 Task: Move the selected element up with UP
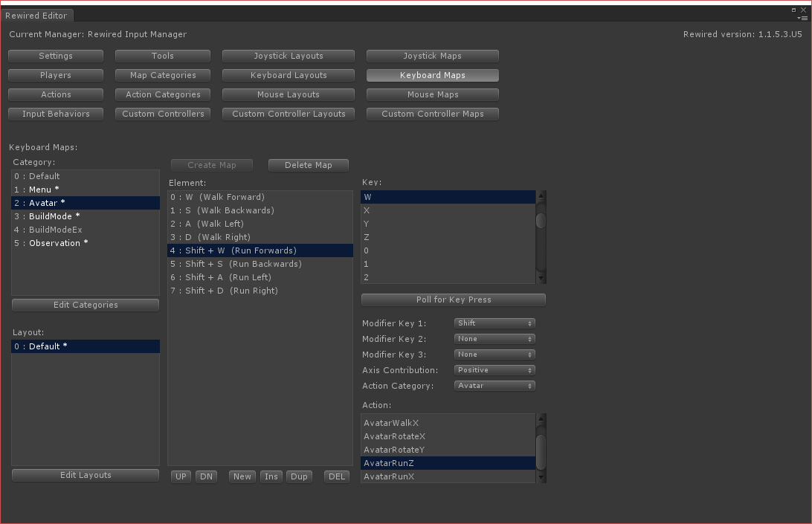click(x=181, y=476)
